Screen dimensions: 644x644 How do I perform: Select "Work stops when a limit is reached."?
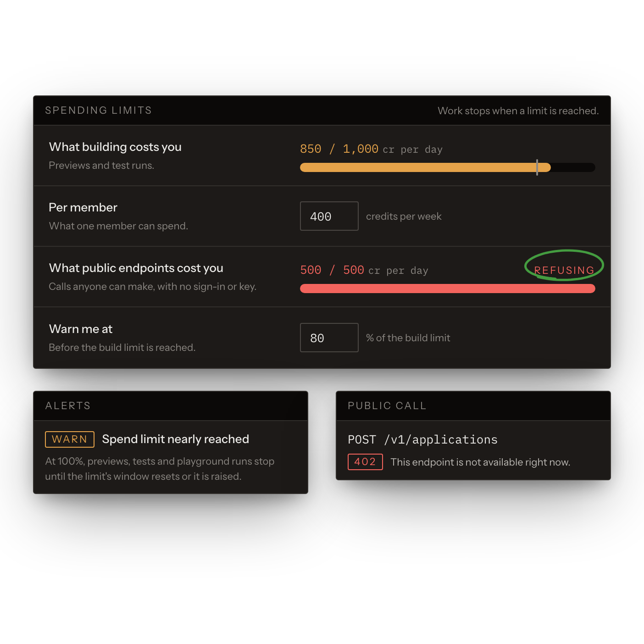[x=518, y=111]
